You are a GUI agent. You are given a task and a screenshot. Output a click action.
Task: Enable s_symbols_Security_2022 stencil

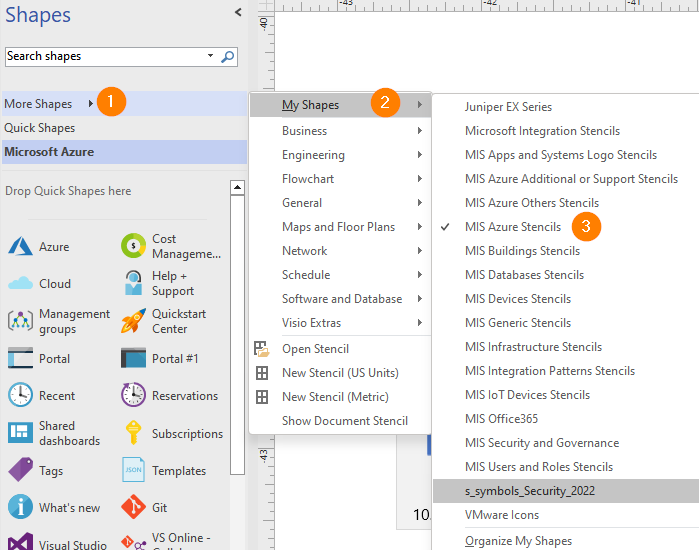(566, 491)
